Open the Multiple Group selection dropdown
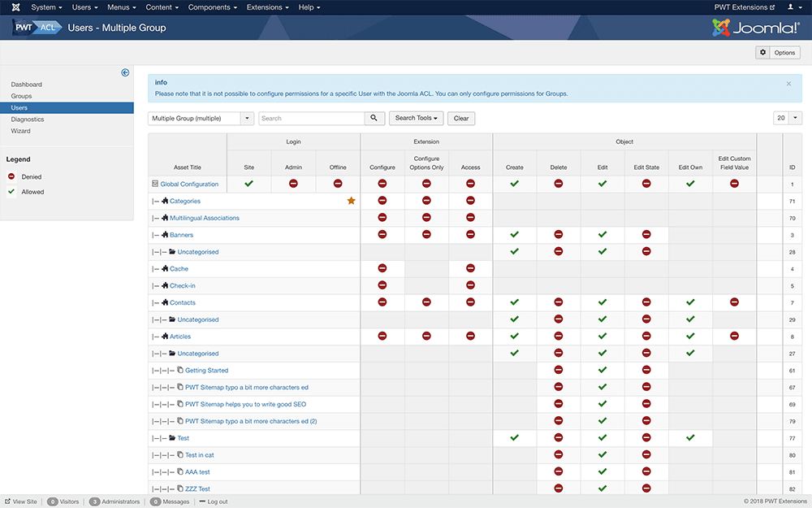 201,118
